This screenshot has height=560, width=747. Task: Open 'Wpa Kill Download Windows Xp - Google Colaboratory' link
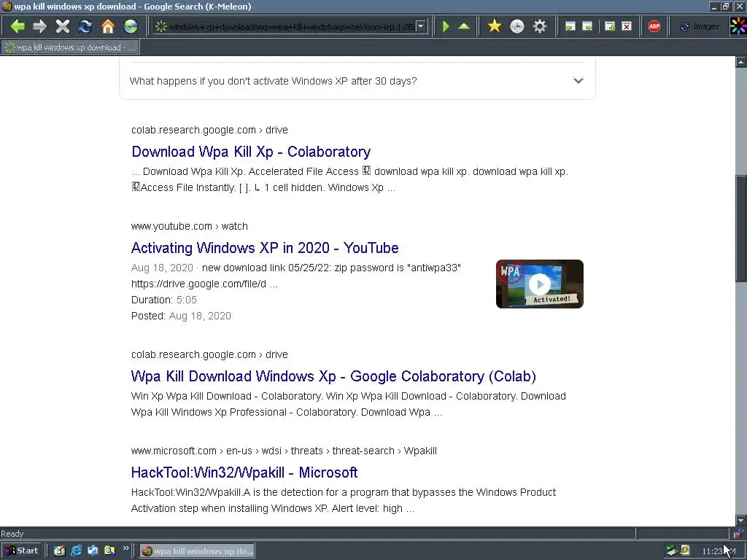[333, 376]
